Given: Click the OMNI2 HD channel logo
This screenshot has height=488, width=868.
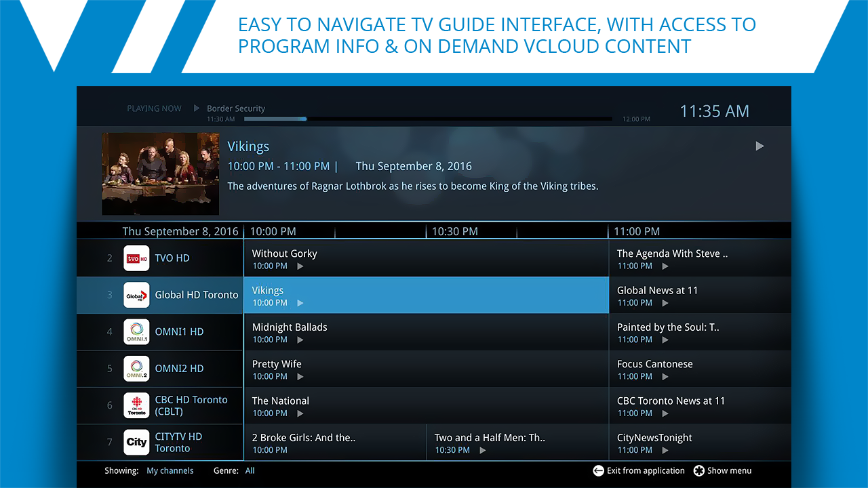Looking at the screenshot, I should pos(136,369).
